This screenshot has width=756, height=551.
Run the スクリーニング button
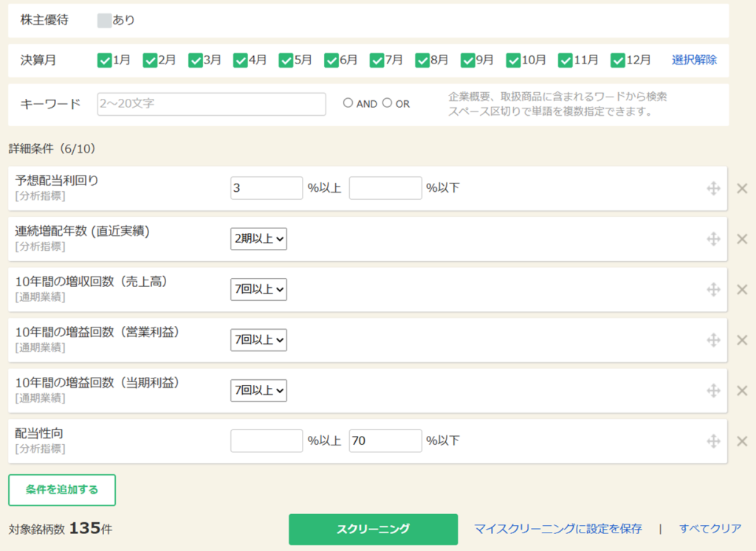(x=373, y=530)
